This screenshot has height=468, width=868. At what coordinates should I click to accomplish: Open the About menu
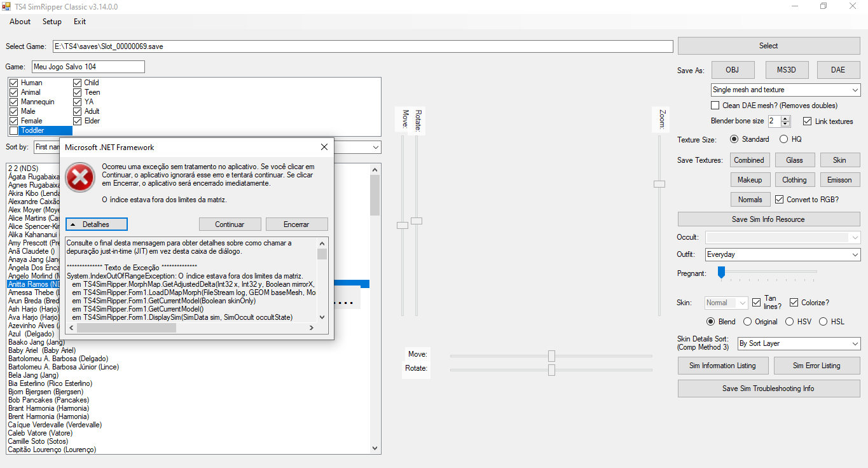[19, 22]
